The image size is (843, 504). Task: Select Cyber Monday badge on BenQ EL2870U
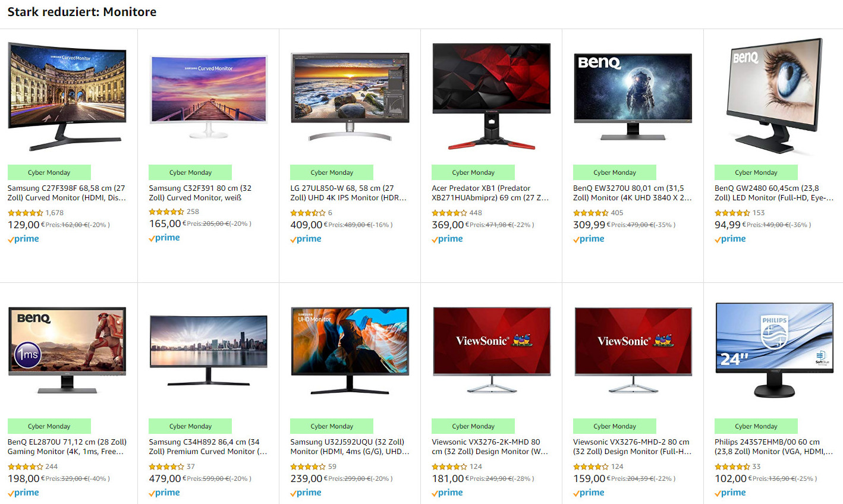[x=49, y=426]
